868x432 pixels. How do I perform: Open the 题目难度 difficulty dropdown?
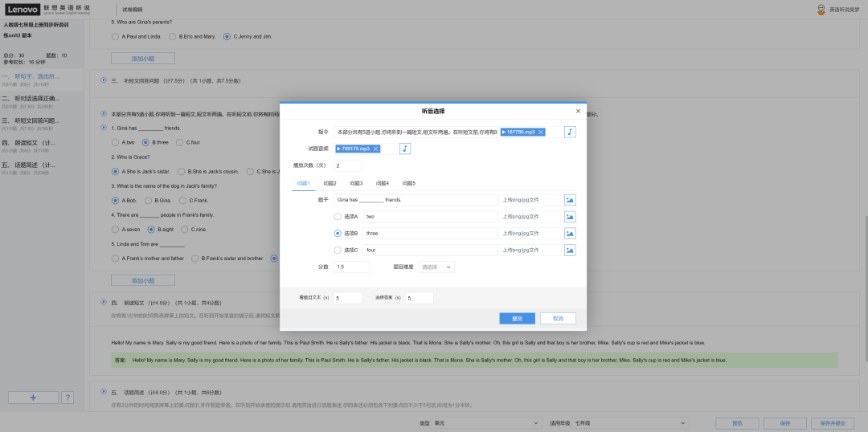[436, 267]
